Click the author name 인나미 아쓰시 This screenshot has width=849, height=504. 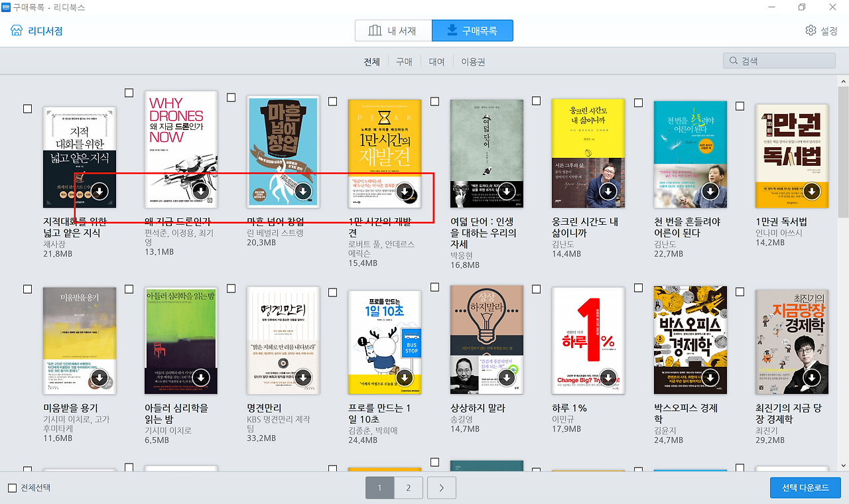tap(779, 233)
